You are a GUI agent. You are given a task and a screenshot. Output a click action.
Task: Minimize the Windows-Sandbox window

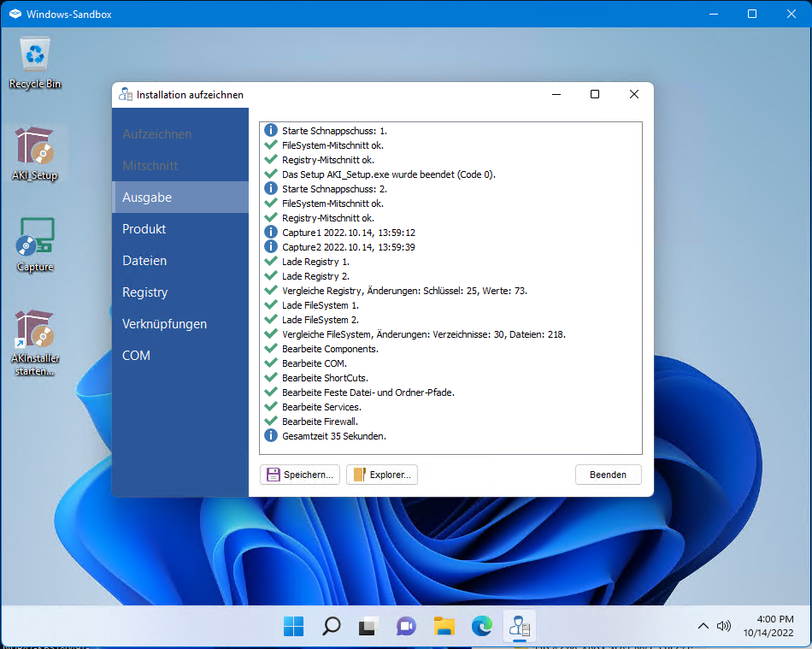tap(714, 14)
